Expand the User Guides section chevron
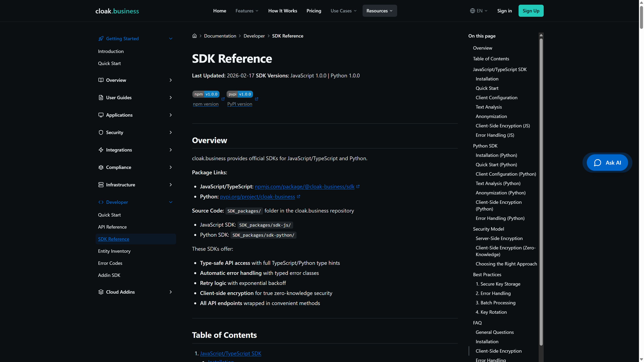 tap(171, 97)
